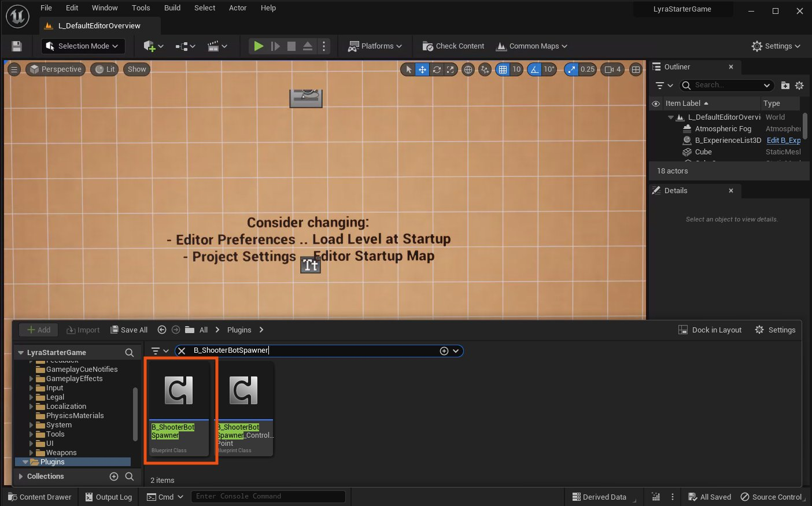Open the grid snap value 10 dropdown

coord(516,69)
